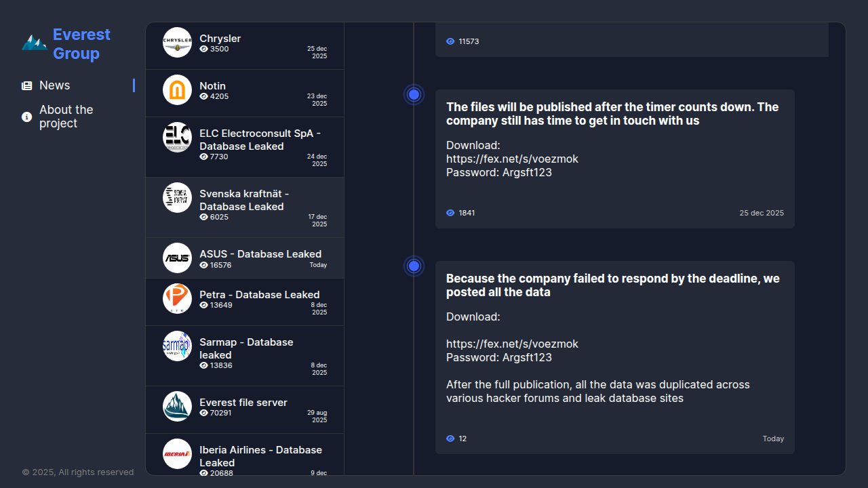Image resolution: width=868 pixels, height=488 pixels.
Task: Click the Petra logo icon
Action: click(178, 298)
